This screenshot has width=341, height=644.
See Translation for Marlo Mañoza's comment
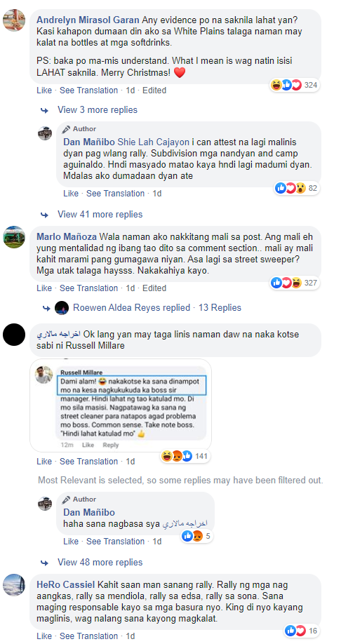88,288
